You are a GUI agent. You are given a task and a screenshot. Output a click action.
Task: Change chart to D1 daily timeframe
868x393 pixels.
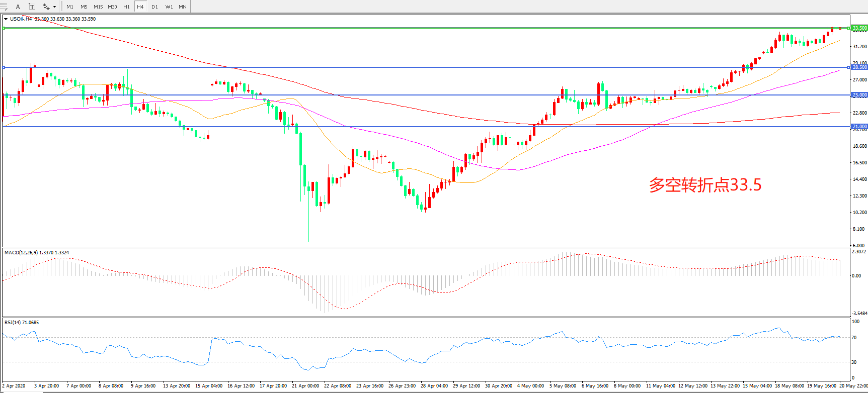click(x=154, y=7)
